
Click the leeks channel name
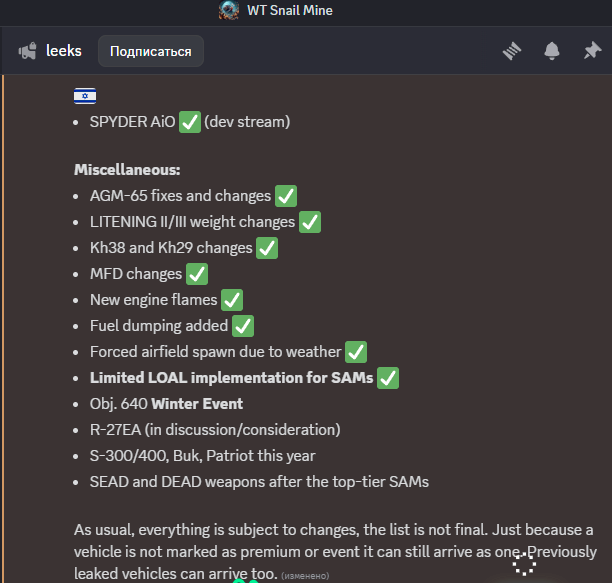[x=64, y=51]
